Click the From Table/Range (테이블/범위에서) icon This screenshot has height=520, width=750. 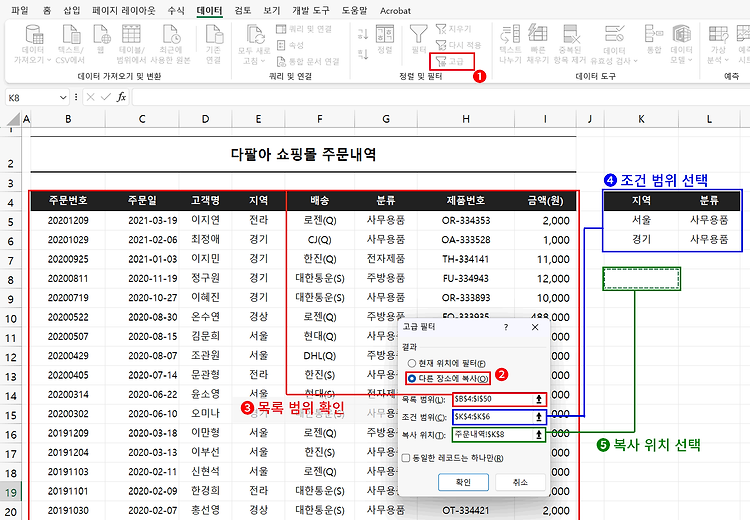[131, 34]
